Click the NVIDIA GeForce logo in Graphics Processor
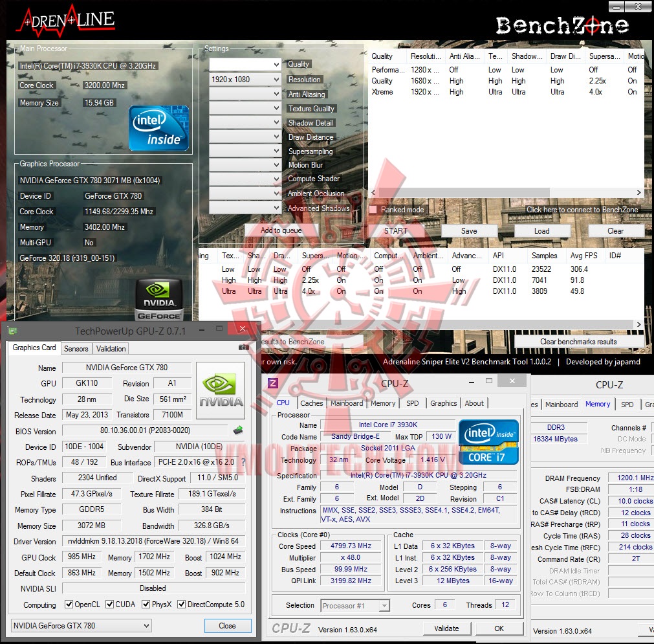Screen dimensions: 654x644 click(x=158, y=300)
